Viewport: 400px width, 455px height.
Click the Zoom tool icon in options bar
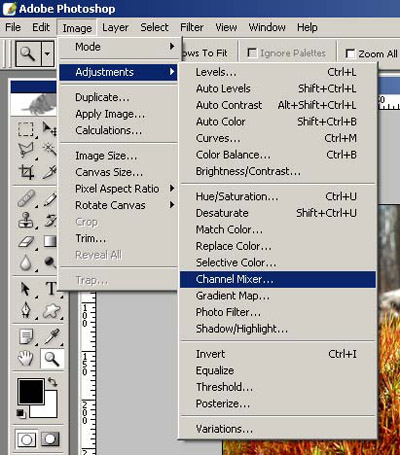(x=28, y=53)
